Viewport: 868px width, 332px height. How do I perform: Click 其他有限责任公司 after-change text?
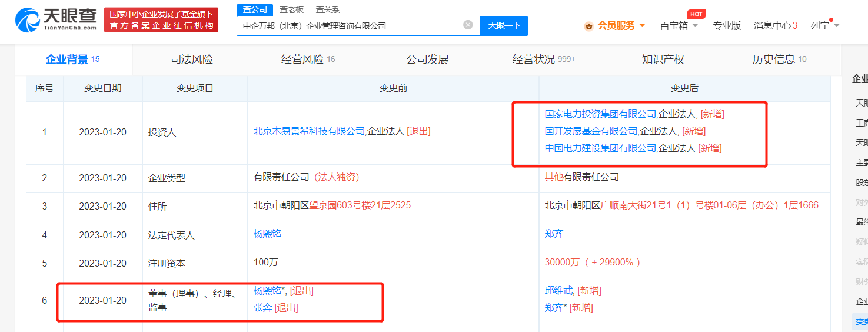[x=582, y=177]
